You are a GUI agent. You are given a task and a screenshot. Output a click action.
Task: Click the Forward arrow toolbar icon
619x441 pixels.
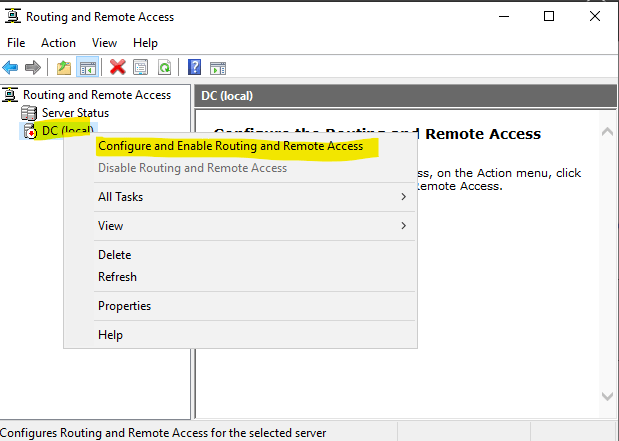coord(33,67)
